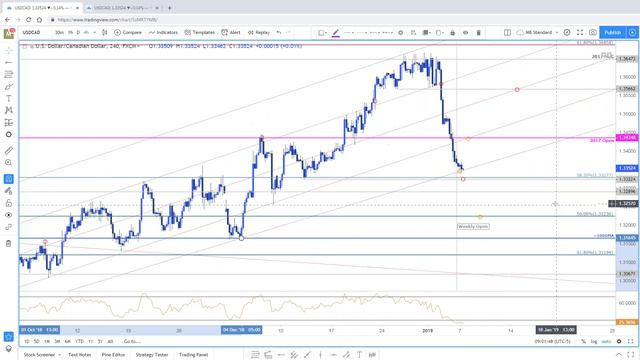640x360 pixels.
Task: Click the browser back arrow
Action: point(7,20)
